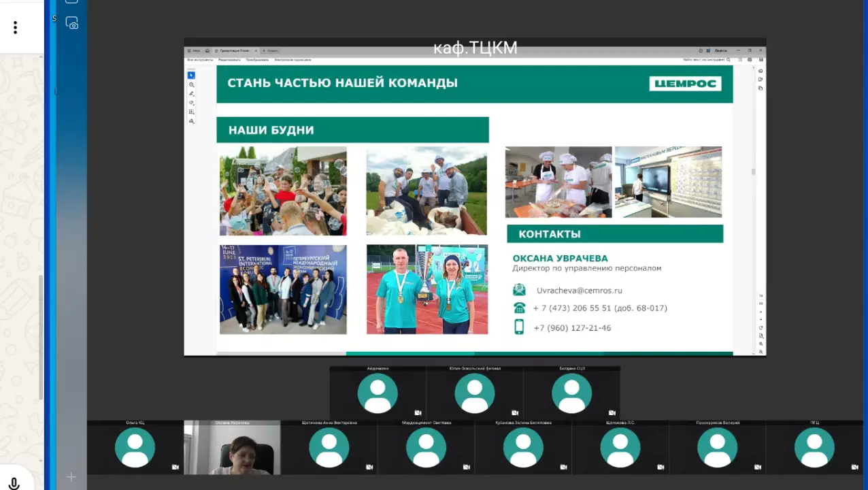Image resolution: width=868 pixels, height=490 pixels.
Task: Click the 'Создать' new tab button
Action: click(x=271, y=50)
